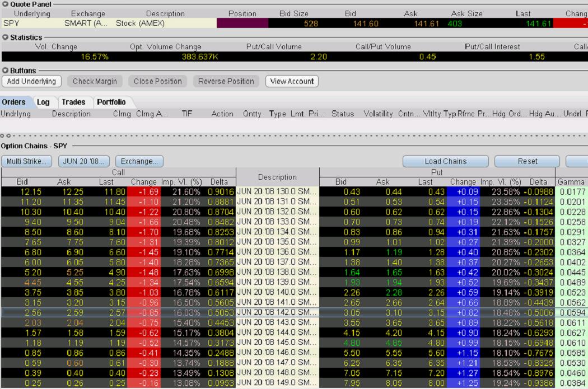Collapse the Buttons section
Image resolution: width=588 pixels, height=389 pixels.
click(5, 71)
